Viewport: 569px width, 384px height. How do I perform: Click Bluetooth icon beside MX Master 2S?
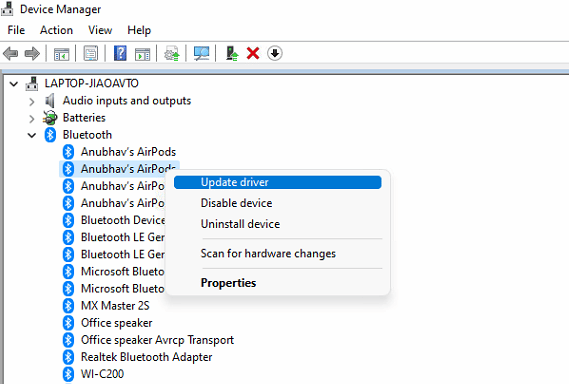(68, 306)
